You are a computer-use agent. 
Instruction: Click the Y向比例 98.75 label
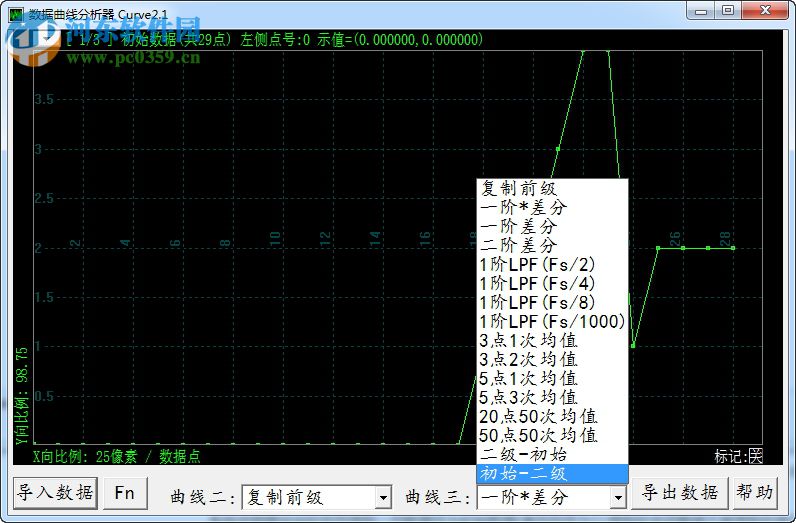click(21, 396)
